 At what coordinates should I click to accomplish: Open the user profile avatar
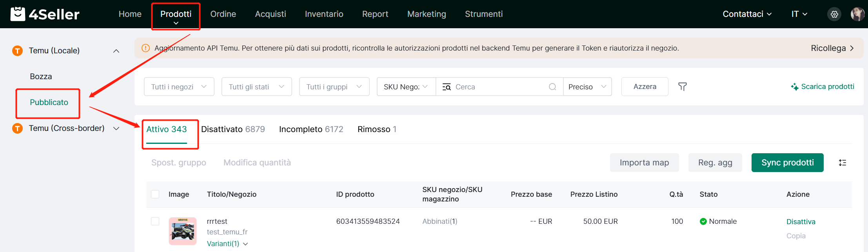point(857,14)
